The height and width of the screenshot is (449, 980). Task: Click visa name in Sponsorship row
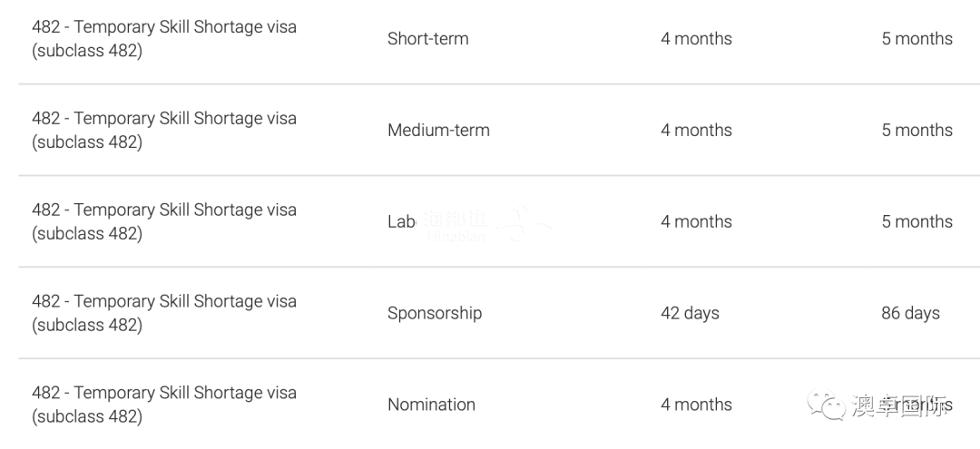click(164, 313)
